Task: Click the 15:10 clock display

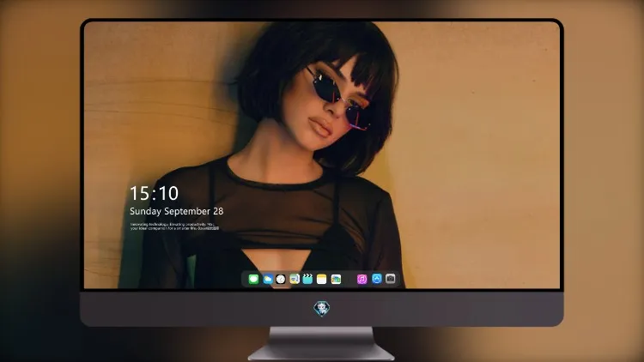Action: coord(154,193)
